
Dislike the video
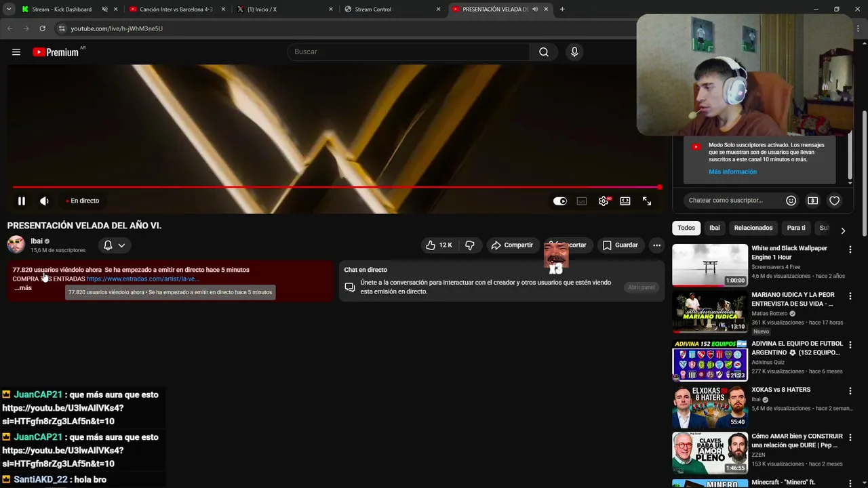pos(470,245)
